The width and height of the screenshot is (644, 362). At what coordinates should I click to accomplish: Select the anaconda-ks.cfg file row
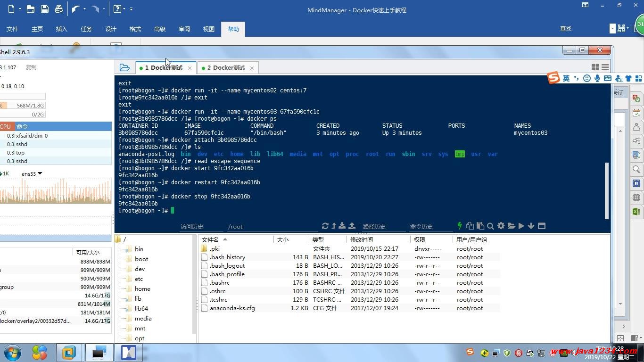point(349,308)
